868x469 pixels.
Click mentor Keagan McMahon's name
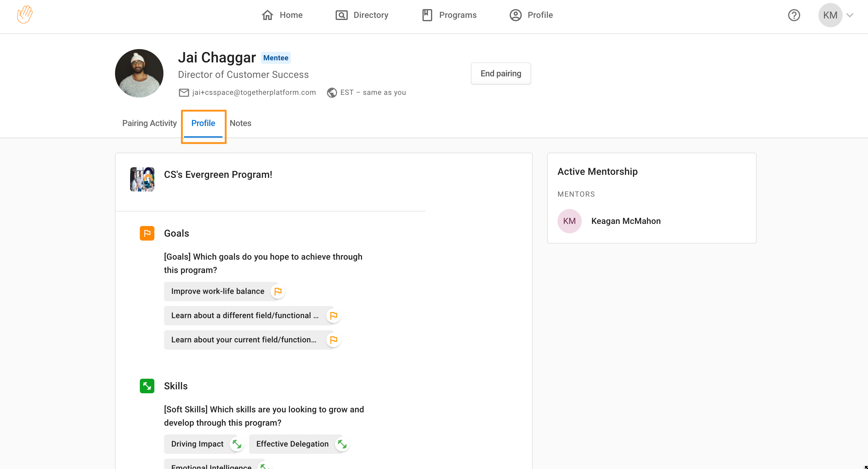pos(626,221)
